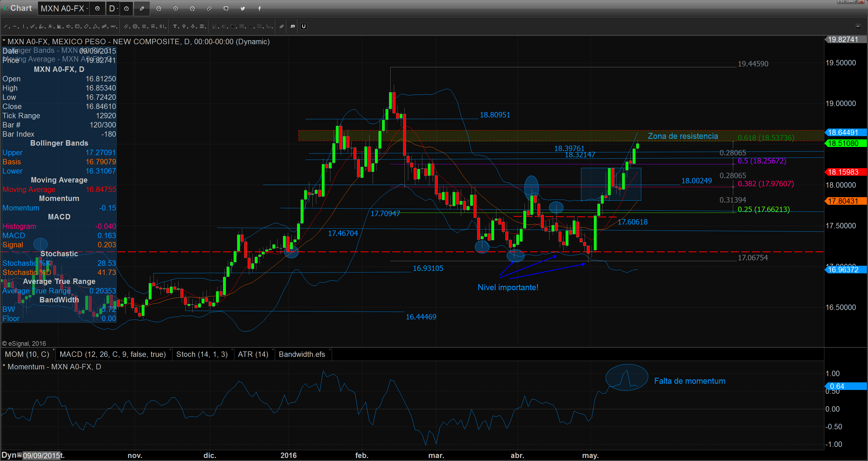Click the symbol linking arrows icon
Screen dimensions: 868x461
pos(209,8)
